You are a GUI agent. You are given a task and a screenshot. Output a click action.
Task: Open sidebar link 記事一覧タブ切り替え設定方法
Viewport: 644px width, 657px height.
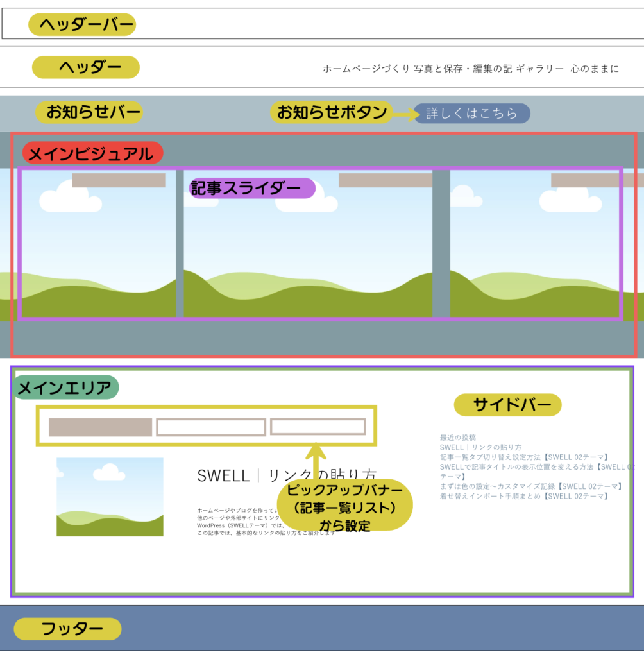click(523, 457)
